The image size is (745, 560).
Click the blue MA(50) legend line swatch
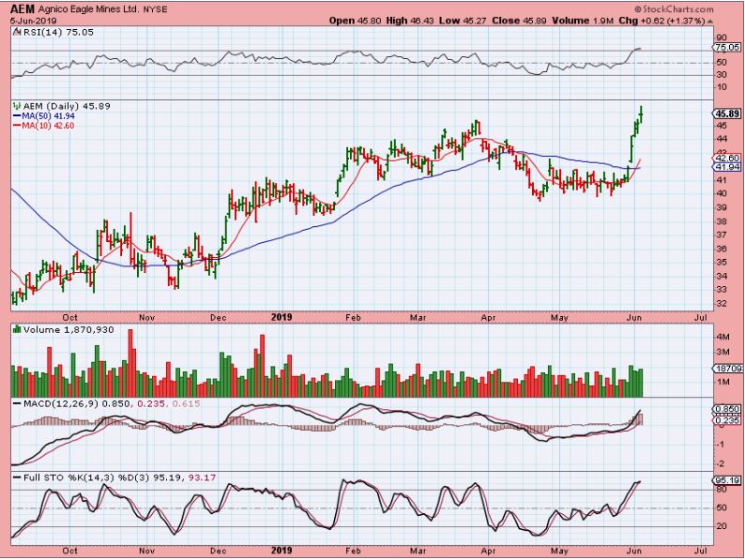coord(17,116)
